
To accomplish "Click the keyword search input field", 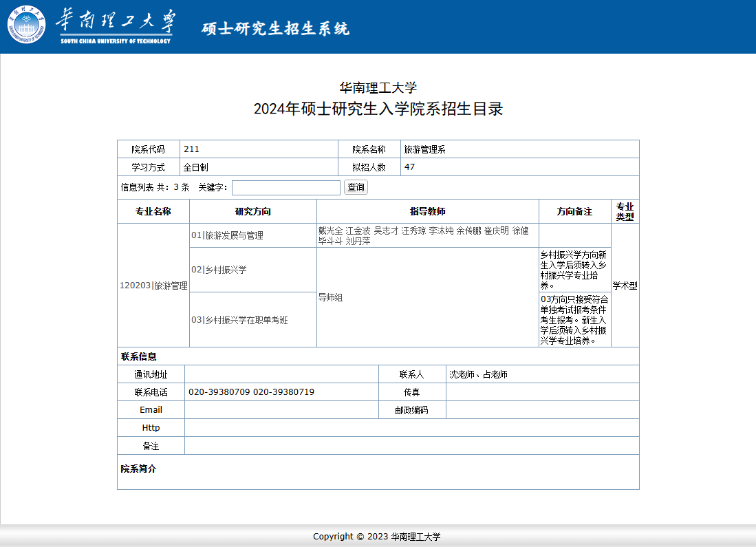I will pyautogui.click(x=286, y=188).
